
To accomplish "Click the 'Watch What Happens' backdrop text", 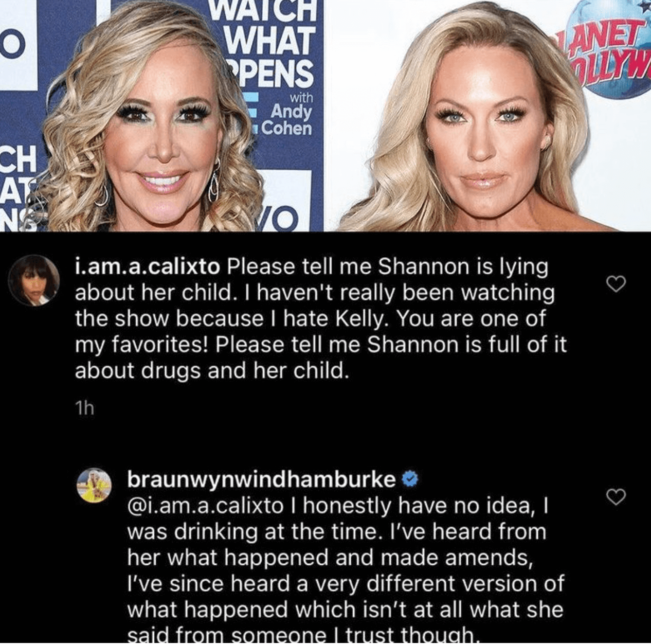I will click(x=270, y=42).
